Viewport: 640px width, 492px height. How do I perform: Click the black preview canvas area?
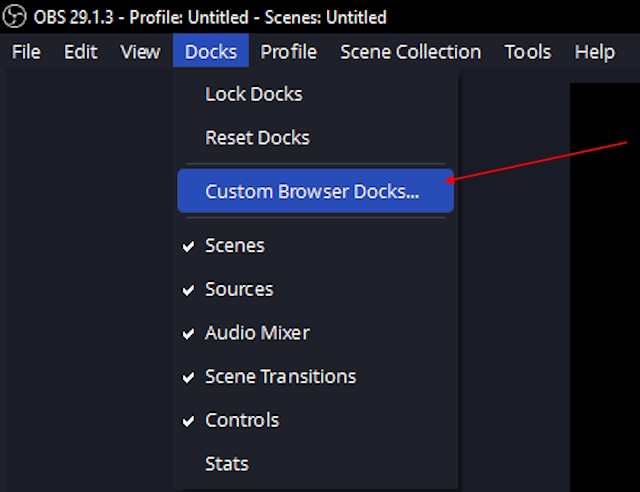[x=604, y=300]
